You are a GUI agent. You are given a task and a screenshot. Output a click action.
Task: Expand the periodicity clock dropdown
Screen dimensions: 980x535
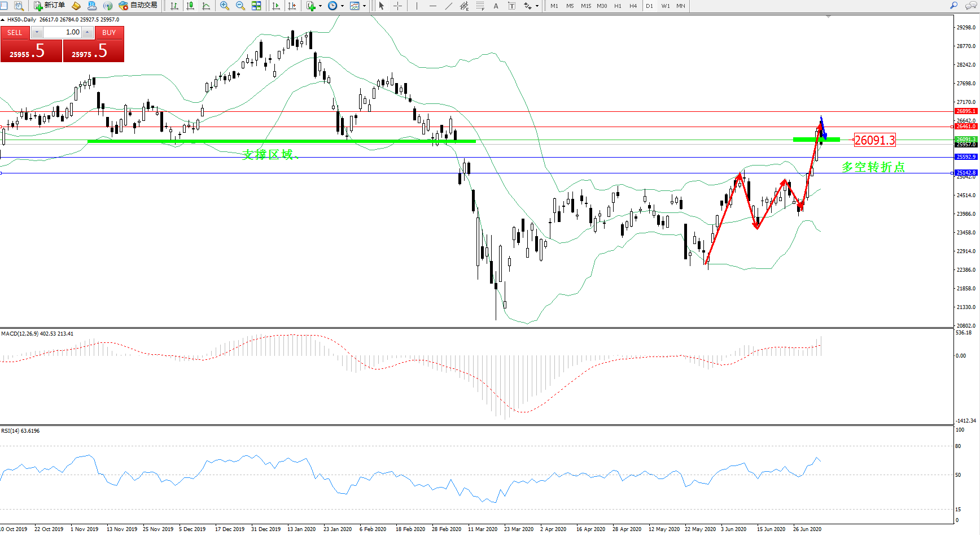click(342, 6)
